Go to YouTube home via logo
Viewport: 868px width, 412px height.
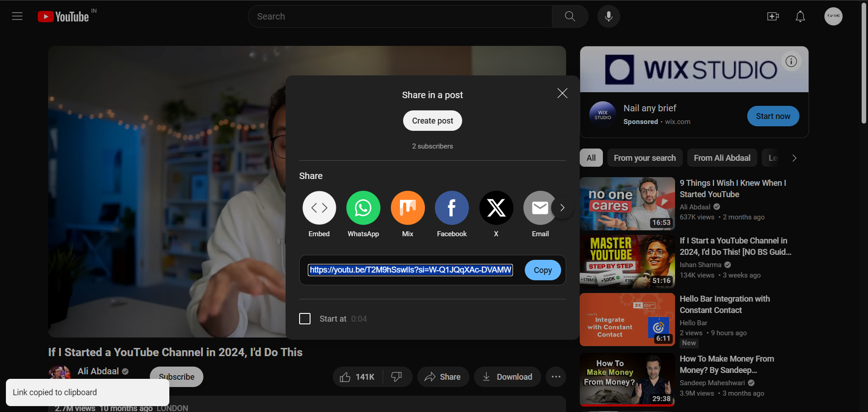coord(64,17)
